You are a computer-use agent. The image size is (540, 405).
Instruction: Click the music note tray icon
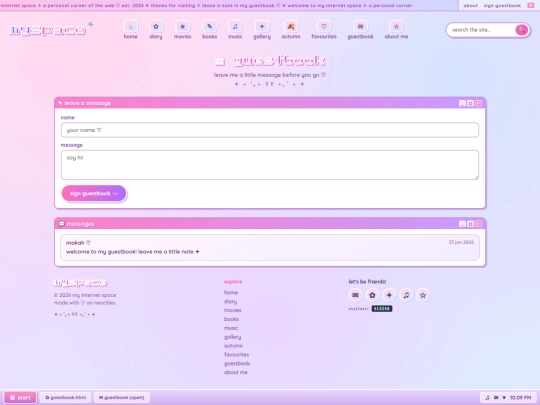[x=487, y=398]
